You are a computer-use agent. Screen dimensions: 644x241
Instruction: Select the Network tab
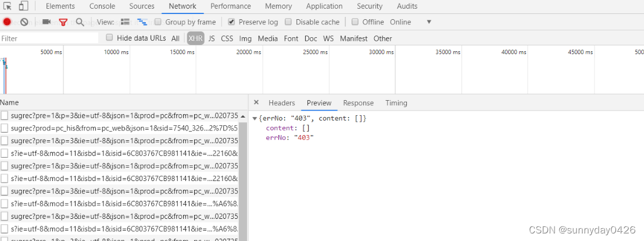183,6
